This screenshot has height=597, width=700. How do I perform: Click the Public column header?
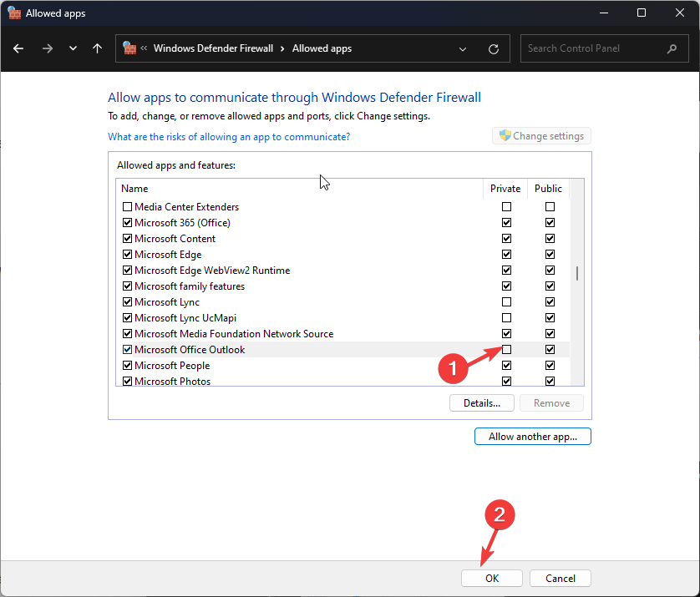click(x=548, y=189)
